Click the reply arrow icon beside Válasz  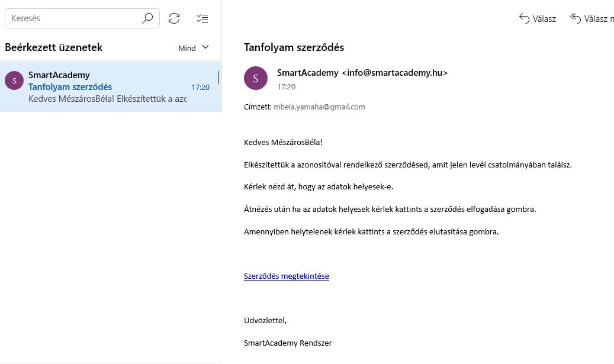[524, 18]
